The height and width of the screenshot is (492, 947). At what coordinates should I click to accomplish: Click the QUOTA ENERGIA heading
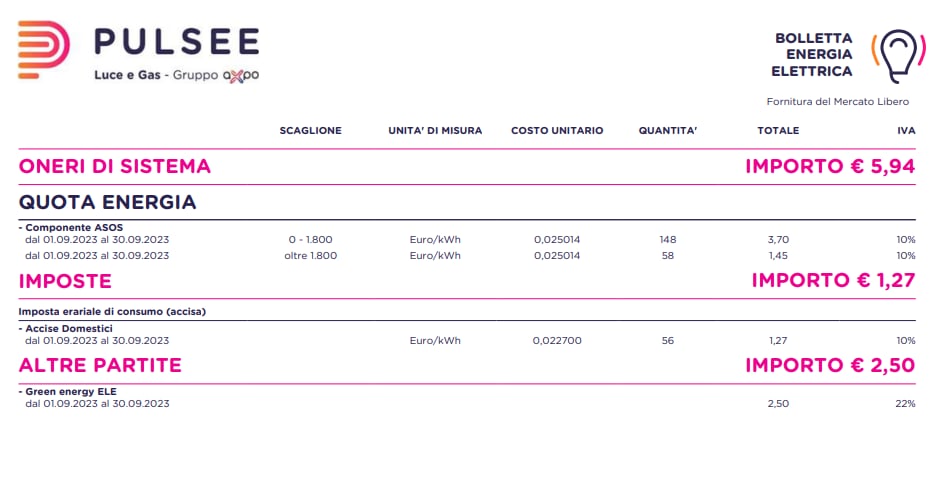click(107, 202)
